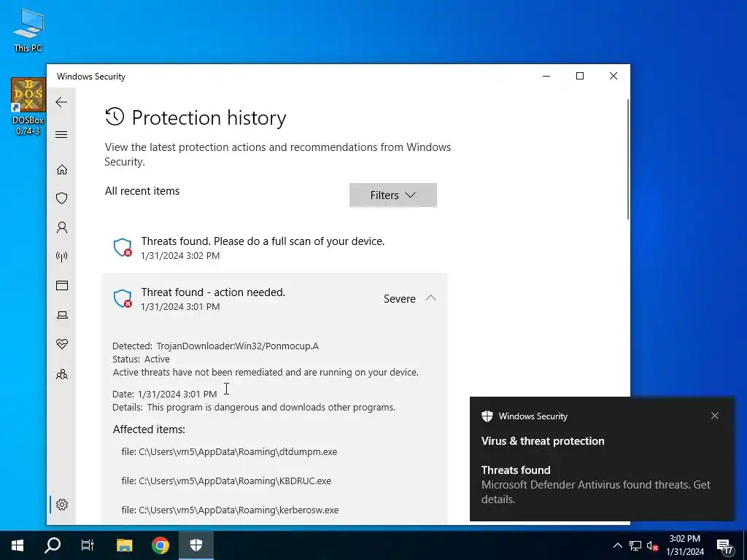Click Windows Security taskbar button
Image resolution: width=747 pixels, height=560 pixels.
196,545
